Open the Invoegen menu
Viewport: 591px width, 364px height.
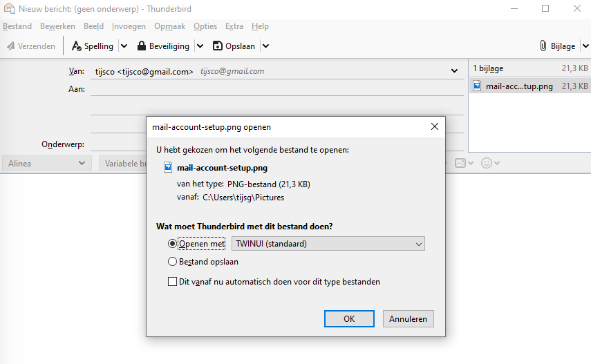(x=129, y=26)
